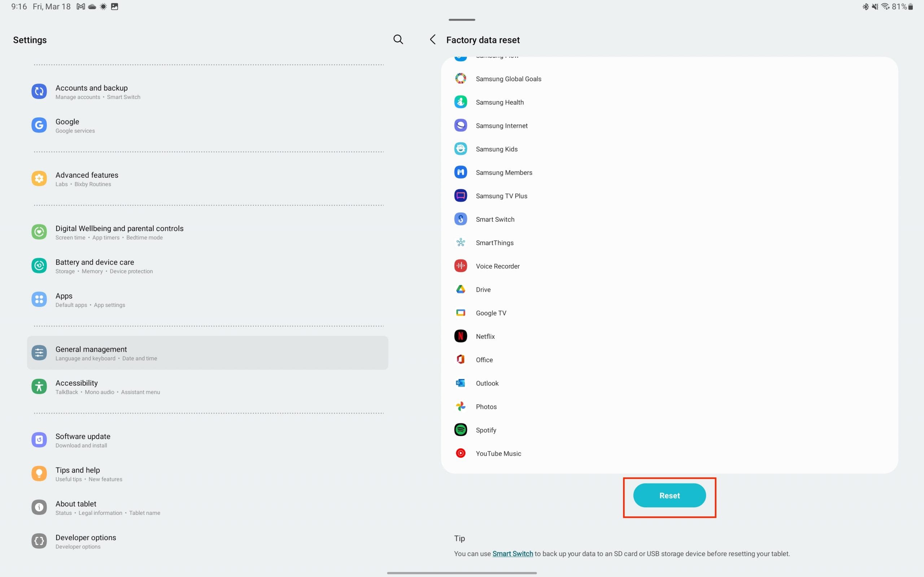This screenshot has height=577, width=924.
Task: Open Digital Wellbeing and parental controls
Action: click(x=119, y=232)
